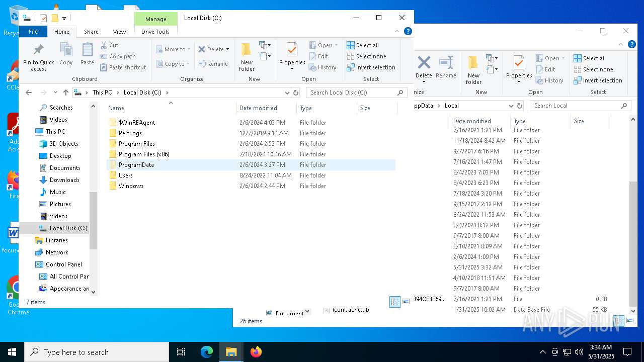Switch to the Home tab
The image size is (644, 362).
click(62, 32)
